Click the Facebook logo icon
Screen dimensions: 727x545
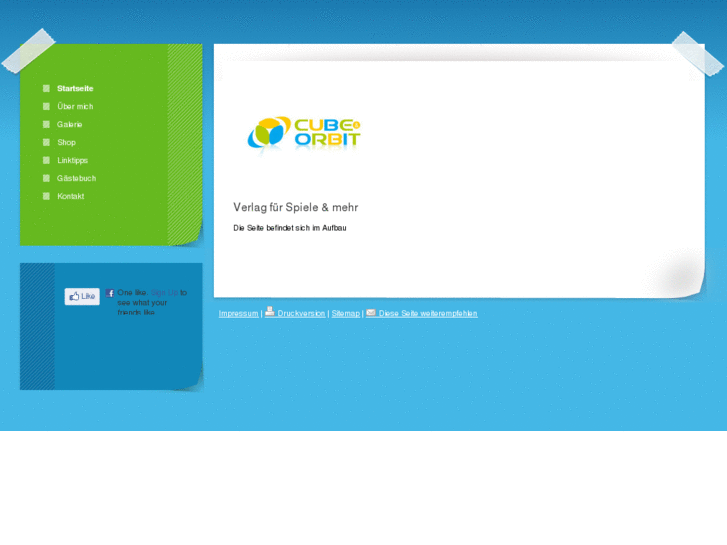(x=109, y=293)
